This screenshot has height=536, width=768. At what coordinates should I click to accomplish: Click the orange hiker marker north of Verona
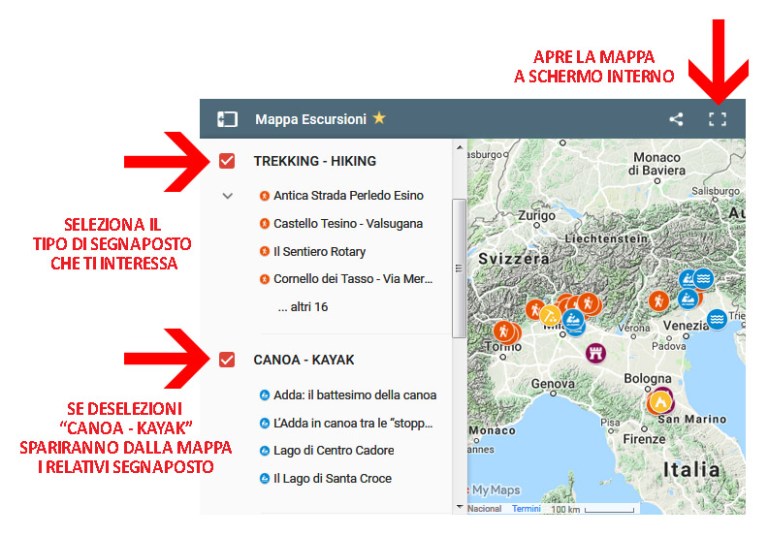coord(659,300)
